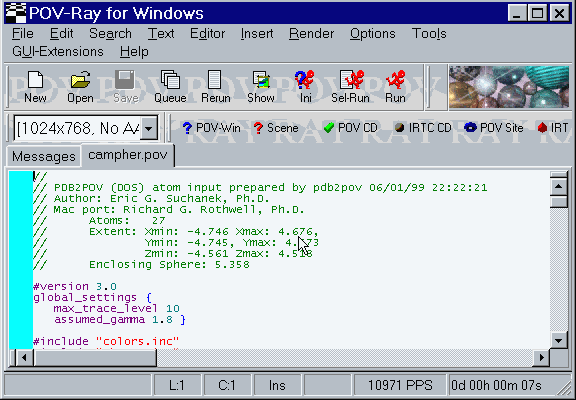Click the Mac port: Richard G. Rothwell line

(169, 210)
